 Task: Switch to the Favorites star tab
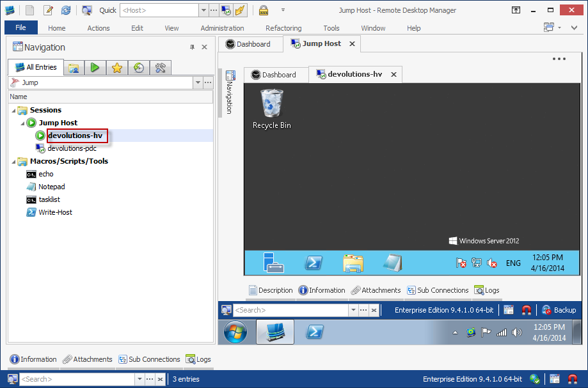click(117, 68)
